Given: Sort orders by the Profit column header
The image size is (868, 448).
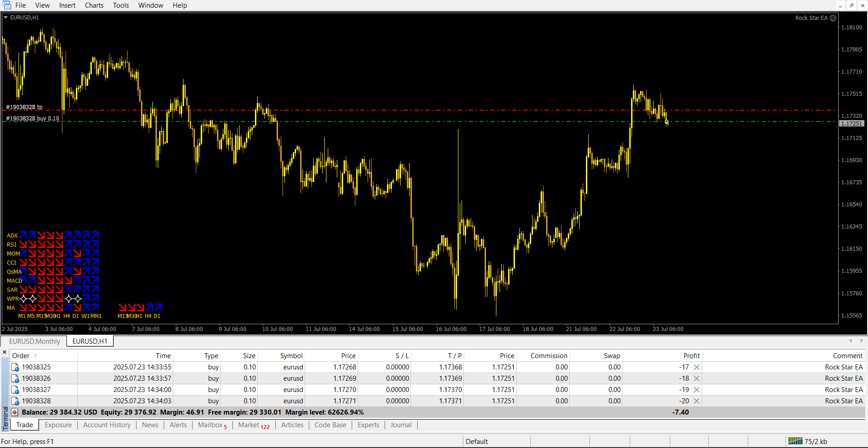Looking at the screenshot, I should click(691, 356).
